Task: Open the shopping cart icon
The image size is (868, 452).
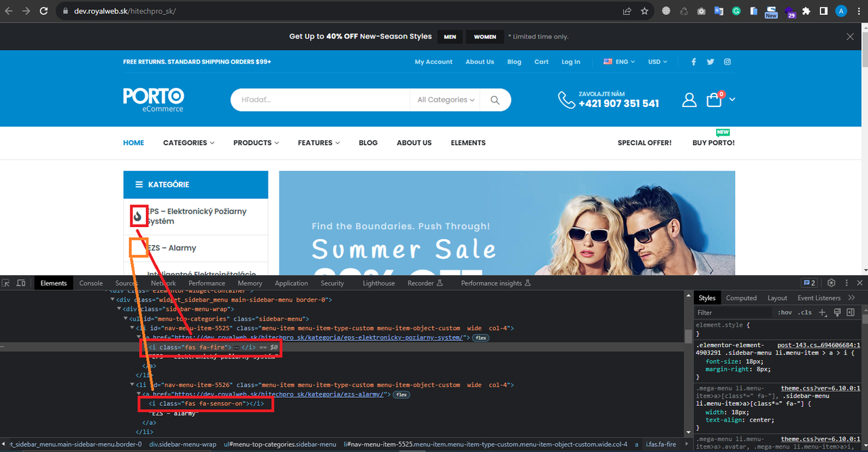Action: pyautogui.click(x=714, y=100)
